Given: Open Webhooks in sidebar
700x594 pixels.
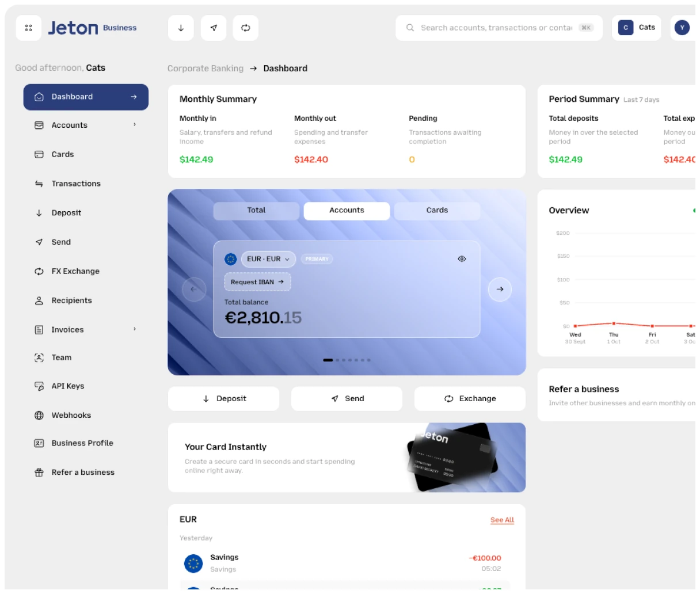Looking at the screenshot, I should (86, 415).
